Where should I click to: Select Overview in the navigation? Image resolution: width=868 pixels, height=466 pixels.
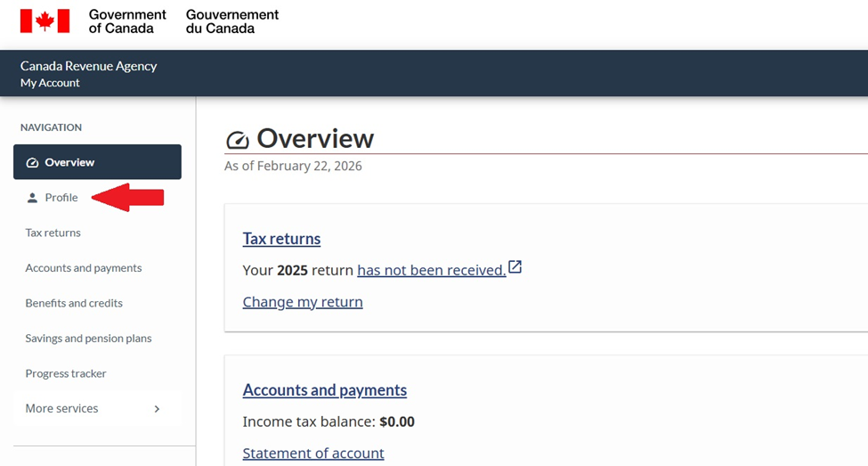click(69, 162)
